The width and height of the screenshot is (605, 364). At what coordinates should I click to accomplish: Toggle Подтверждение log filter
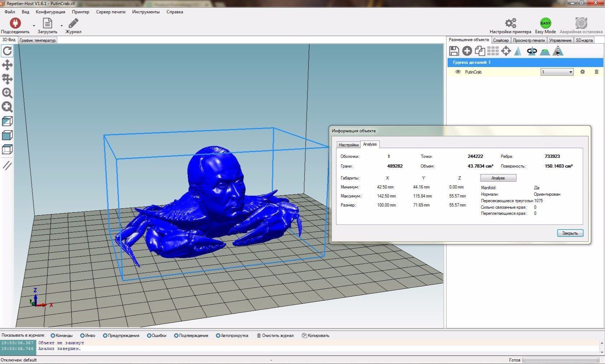click(x=191, y=336)
